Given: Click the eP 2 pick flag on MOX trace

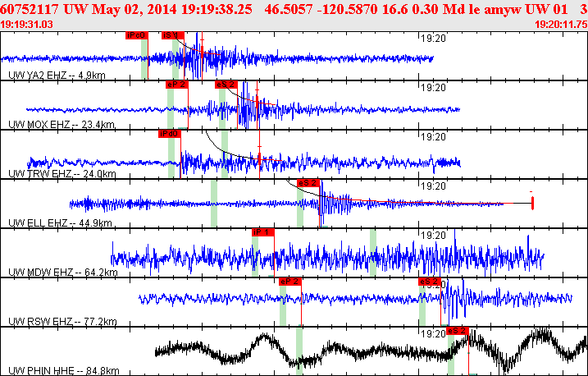Looking at the screenshot, I should pos(177,85).
